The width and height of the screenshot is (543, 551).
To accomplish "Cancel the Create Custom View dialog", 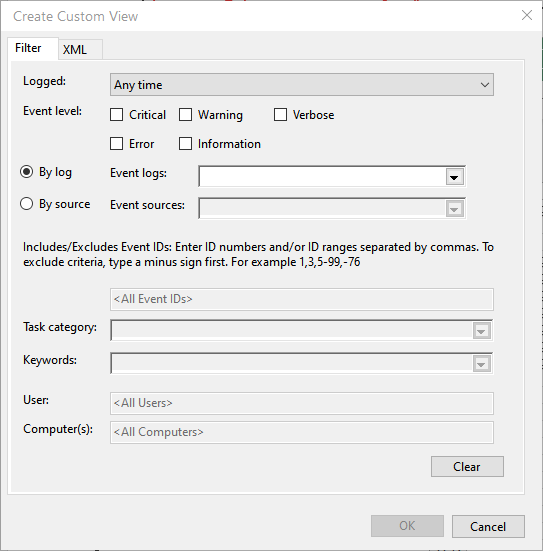I will [488, 526].
